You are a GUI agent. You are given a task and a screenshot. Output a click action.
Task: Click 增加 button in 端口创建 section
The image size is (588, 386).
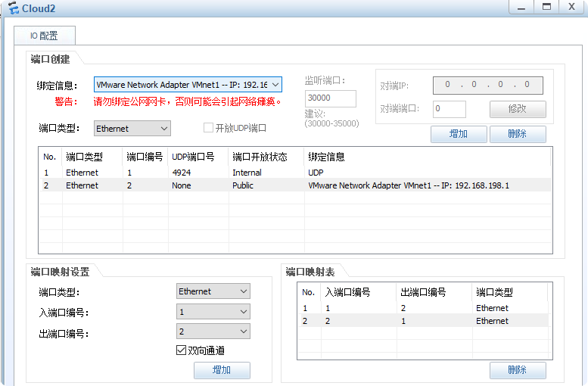[458, 134]
